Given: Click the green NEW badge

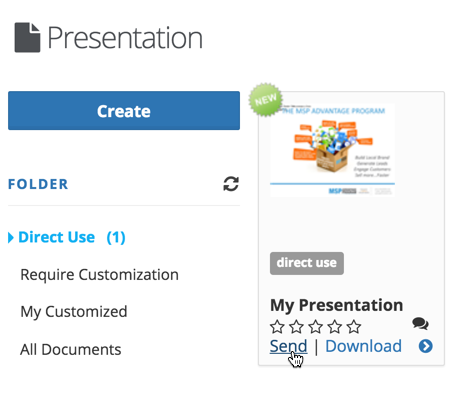Looking at the screenshot, I should (x=266, y=99).
